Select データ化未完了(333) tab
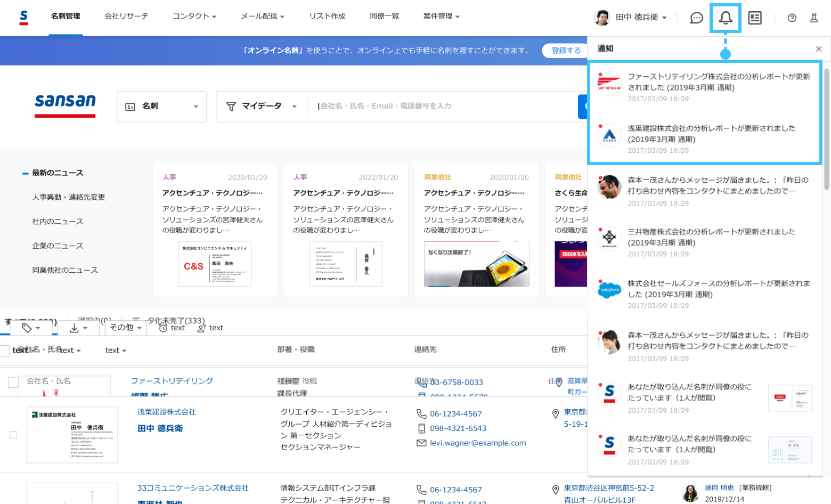Viewport: 831px width, 504px height. pos(168,321)
